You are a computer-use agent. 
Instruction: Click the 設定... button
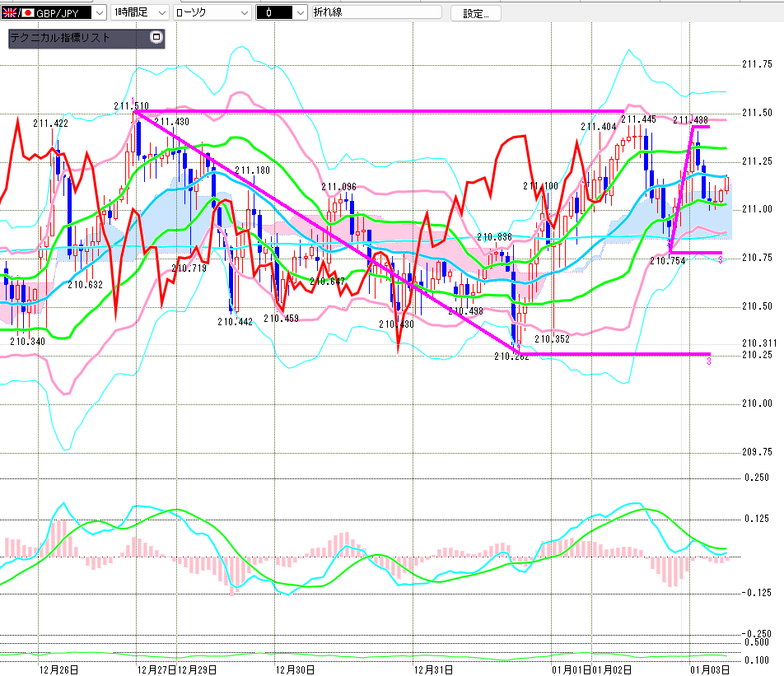pos(476,13)
